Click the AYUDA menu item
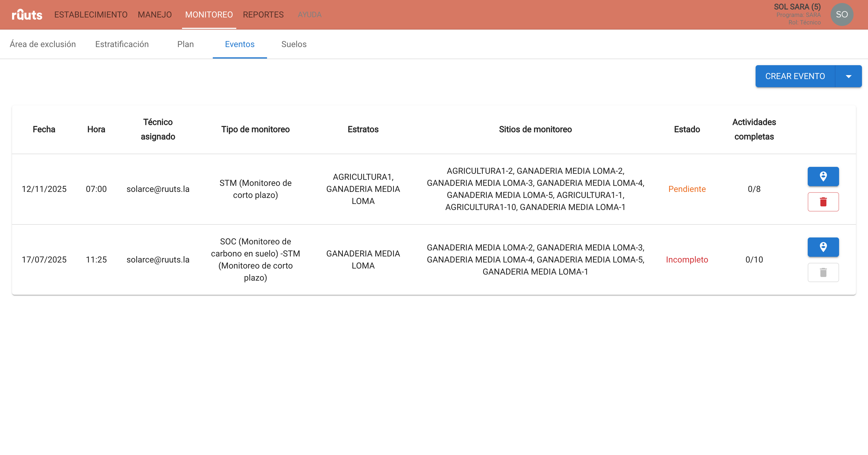Screen dimensions: 868x455 coord(309,14)
